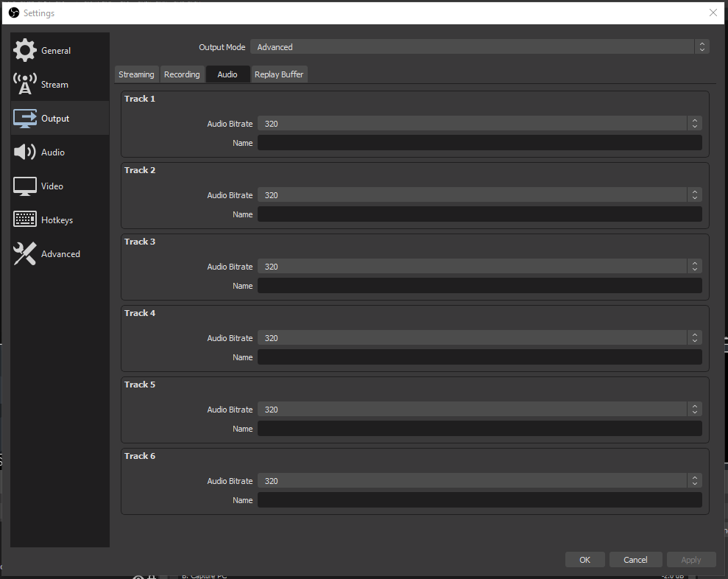Switch to the Streaming tab

(136, 74)
